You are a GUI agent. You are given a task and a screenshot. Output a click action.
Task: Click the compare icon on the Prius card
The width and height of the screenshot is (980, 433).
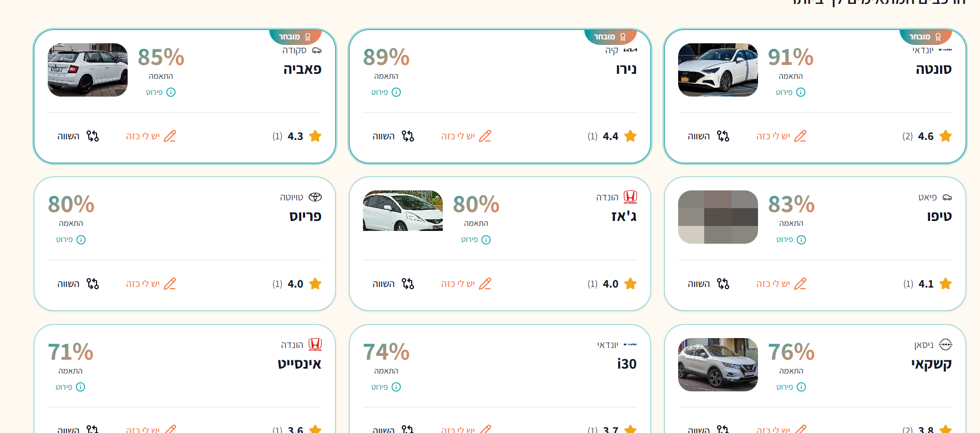[93, 284]
